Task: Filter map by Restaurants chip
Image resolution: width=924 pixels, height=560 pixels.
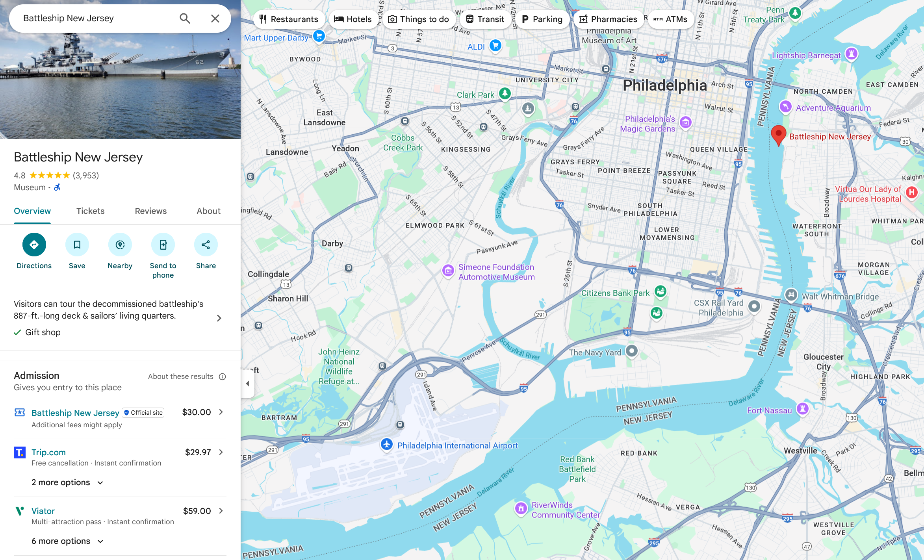Action: coord(289,19)
